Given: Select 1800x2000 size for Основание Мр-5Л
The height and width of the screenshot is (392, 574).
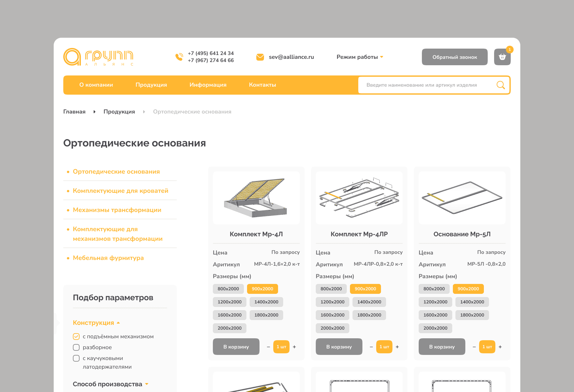Looking at the screenshot, I should 472,315.
